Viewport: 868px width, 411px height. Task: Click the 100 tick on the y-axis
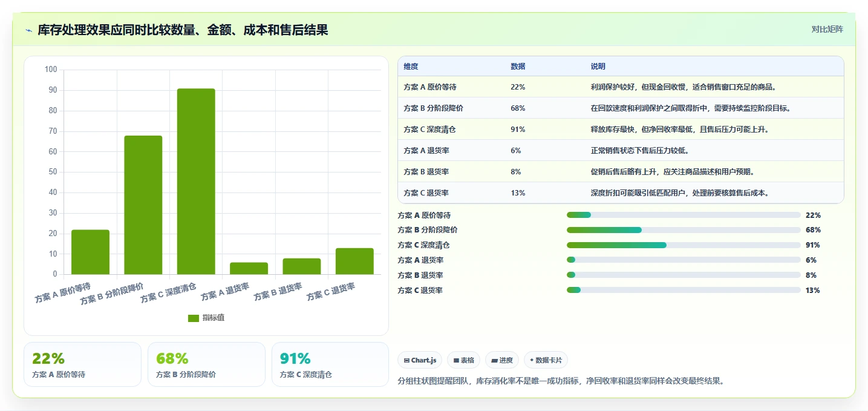point(51,70)
